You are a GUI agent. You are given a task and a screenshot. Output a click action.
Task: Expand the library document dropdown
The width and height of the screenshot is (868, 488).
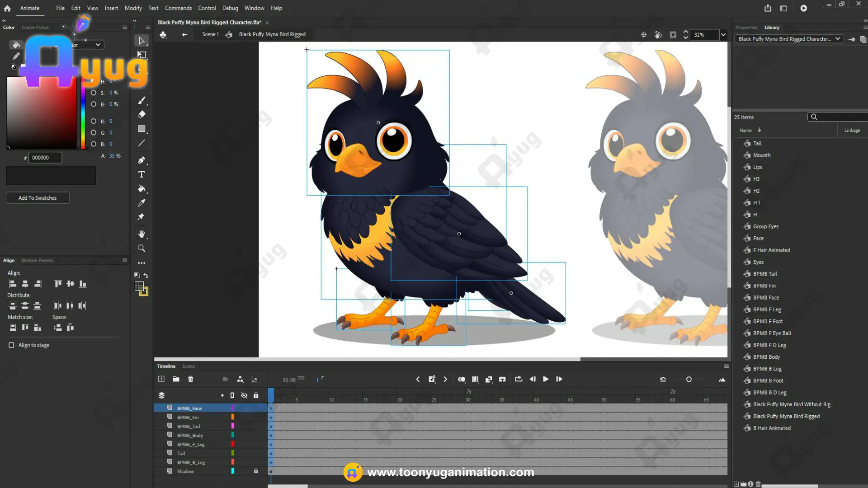point(838,39)
